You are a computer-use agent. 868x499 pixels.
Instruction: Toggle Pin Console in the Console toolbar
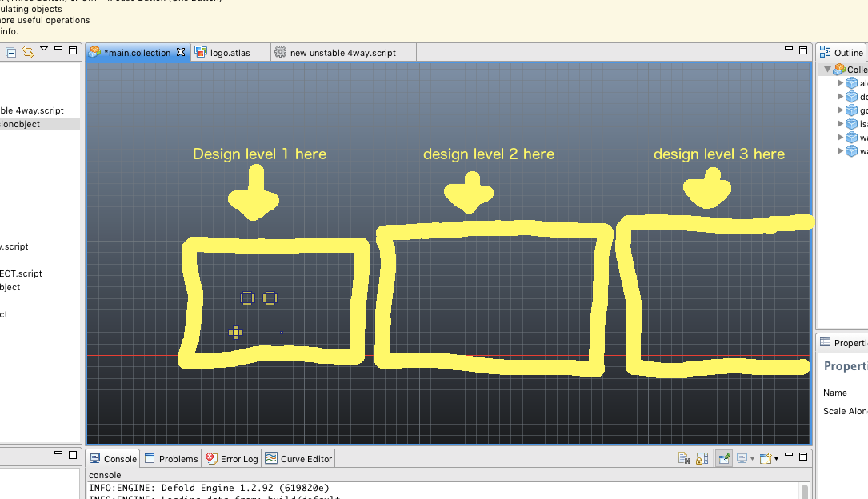pos(723,457)
